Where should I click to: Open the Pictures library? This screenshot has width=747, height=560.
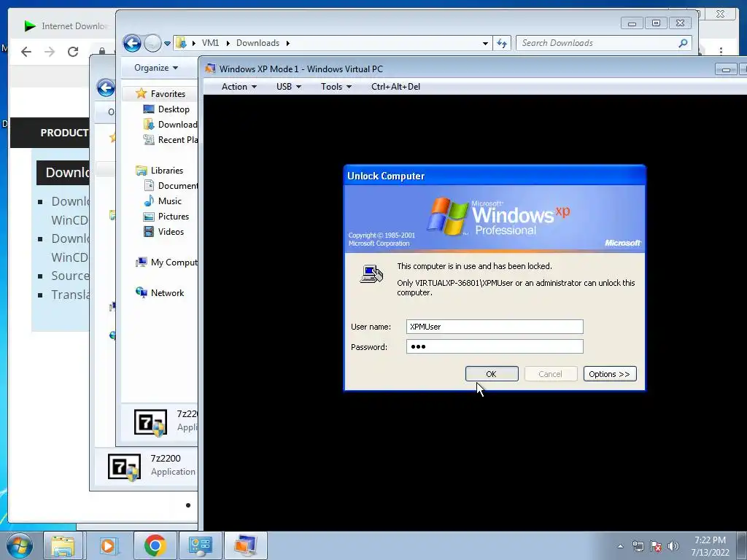[174, 216]
